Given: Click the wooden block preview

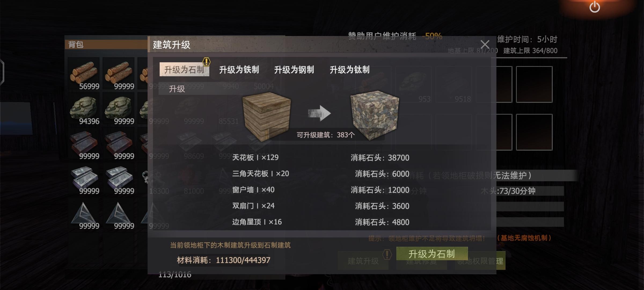Looking at the screenshot, I should pyautogui.click(x=266, y=116).
